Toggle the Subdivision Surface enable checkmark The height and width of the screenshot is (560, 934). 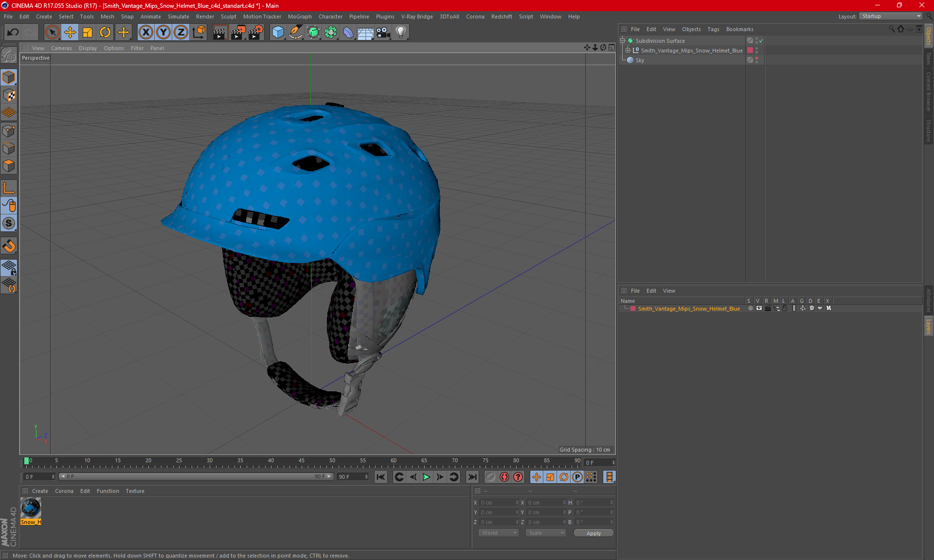761,41
